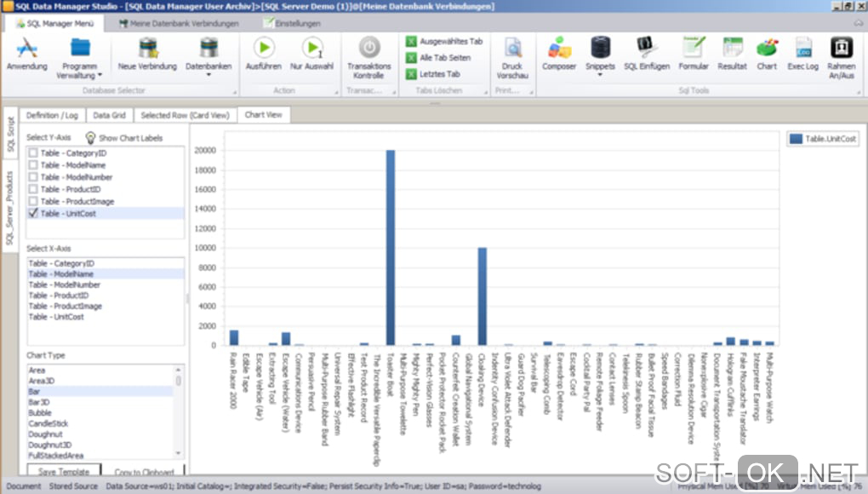Click the tallest Toaster Boat bar
The height and width of the screenshot is (494, 868).
click(x=391, y=248)
